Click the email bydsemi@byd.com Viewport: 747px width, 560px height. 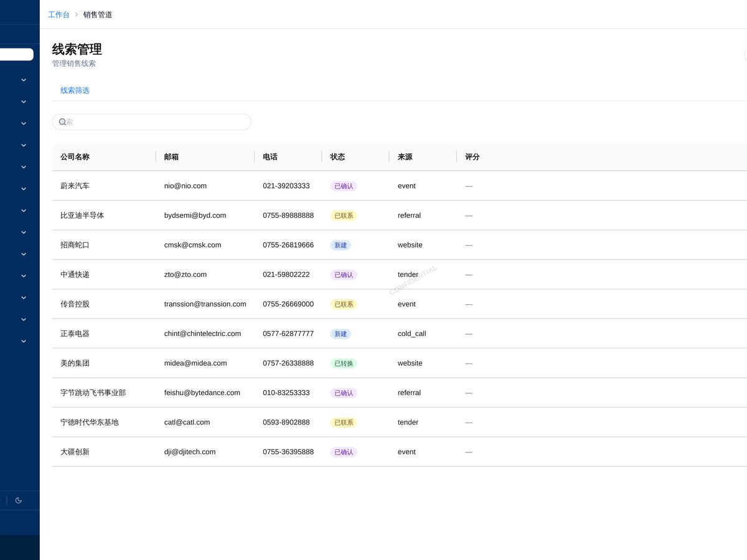pyautogui.click(x=195, y=215)
